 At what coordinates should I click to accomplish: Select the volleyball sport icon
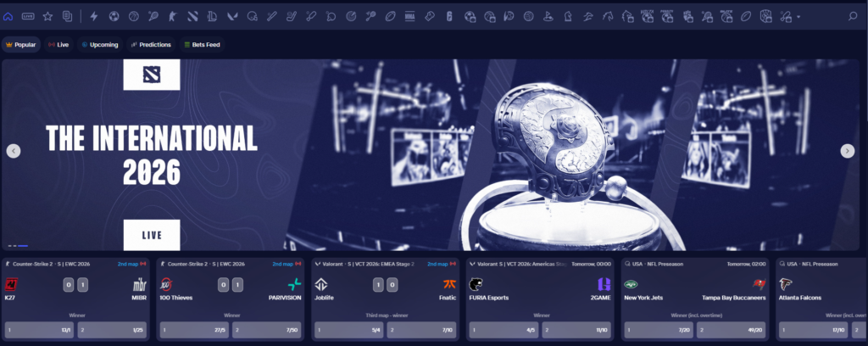pyautogui.click(x=529, y=17)
